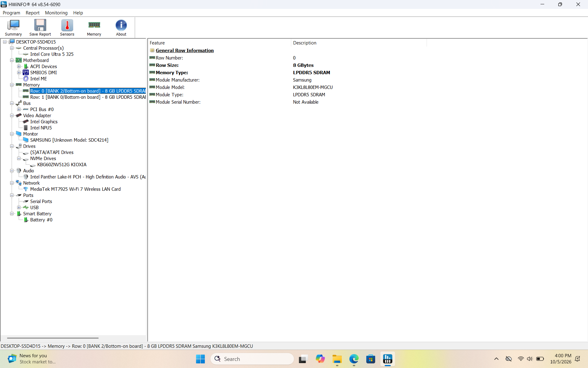Viewport: 588px width, 368px height.
Task: Collapse the Central Processor(s) node
Action: 12,48
